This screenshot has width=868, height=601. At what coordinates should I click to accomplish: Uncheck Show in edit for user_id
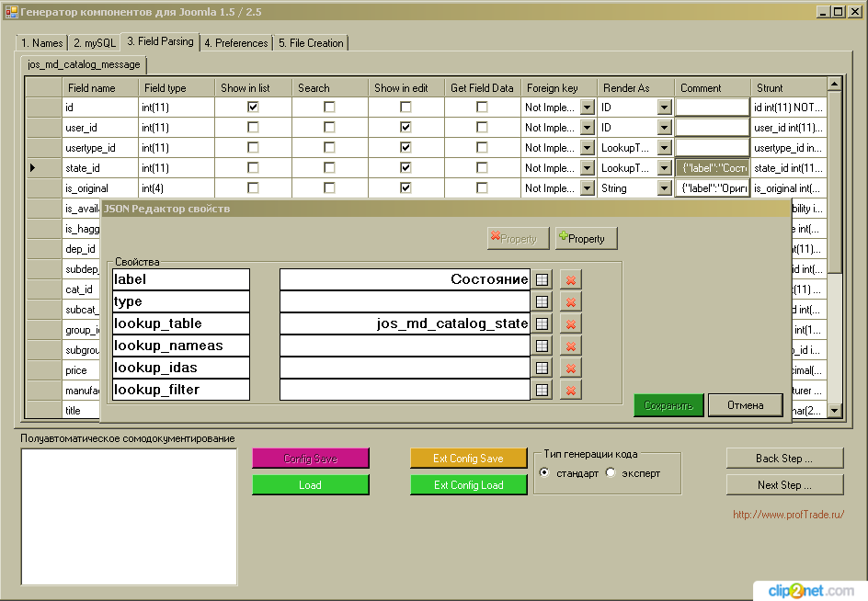pyautogui.click(x=405, y=128)
